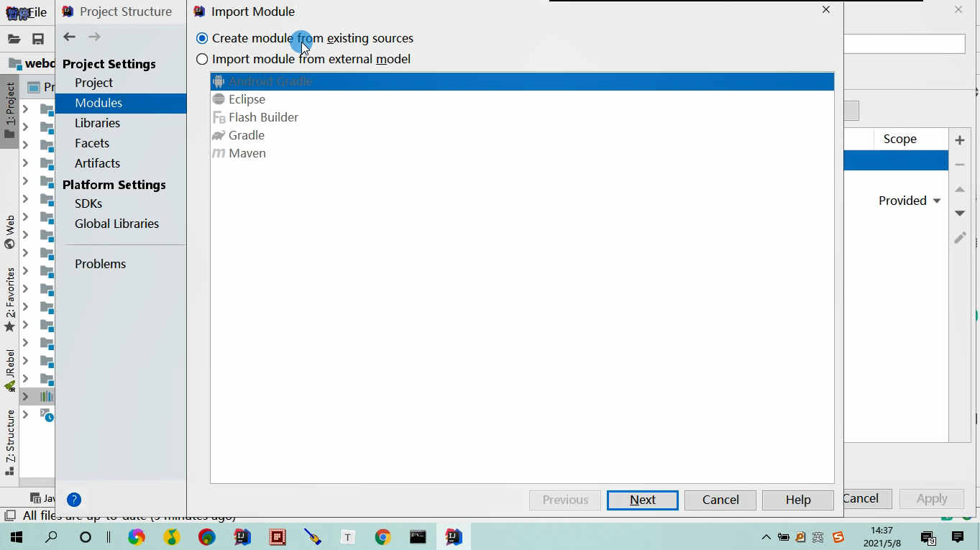Screen dimensions: 980x550
Task: Add dependency with the plus icon
Action: (959, 140)
